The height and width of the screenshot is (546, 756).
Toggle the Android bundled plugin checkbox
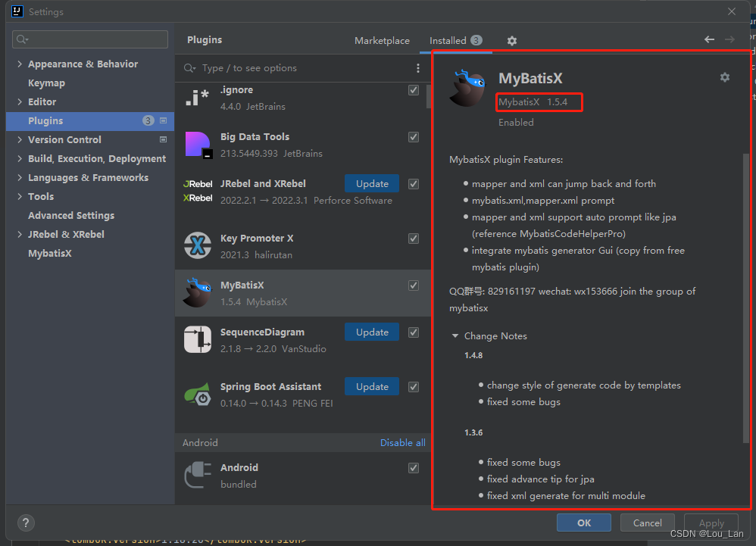[x=413, y=468]
